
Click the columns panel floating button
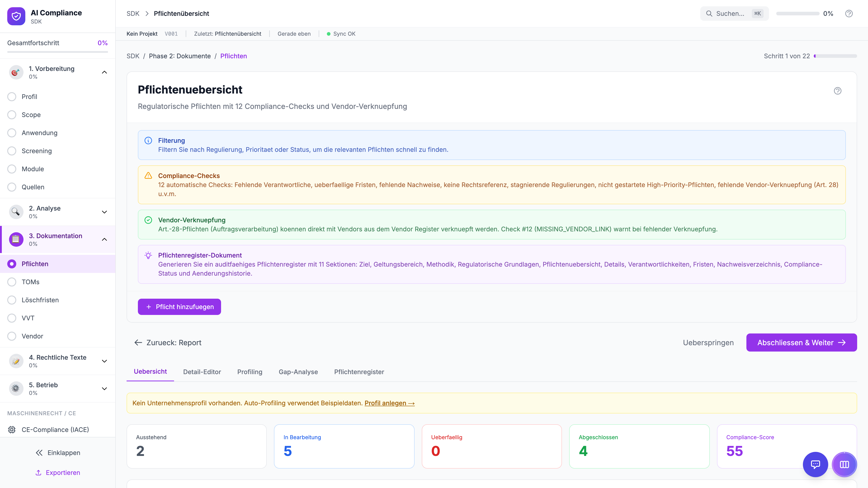pyautogui.click(x=844, y=465)
